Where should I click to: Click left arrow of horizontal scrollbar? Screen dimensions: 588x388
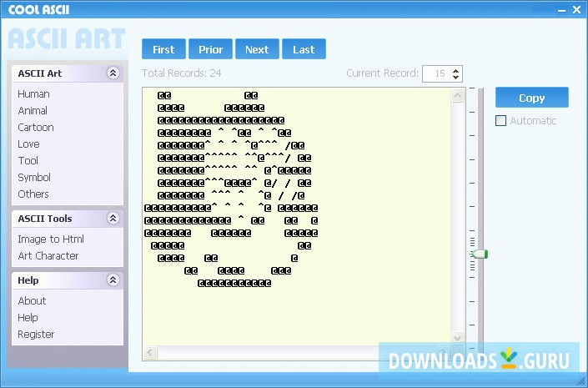click(x=150, y=353)
